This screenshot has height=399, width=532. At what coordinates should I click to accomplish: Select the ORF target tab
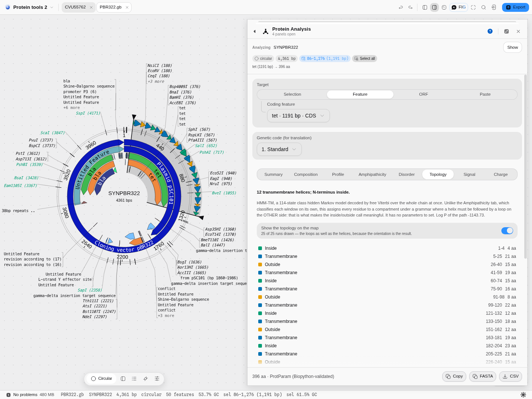[x=423, y=94]
